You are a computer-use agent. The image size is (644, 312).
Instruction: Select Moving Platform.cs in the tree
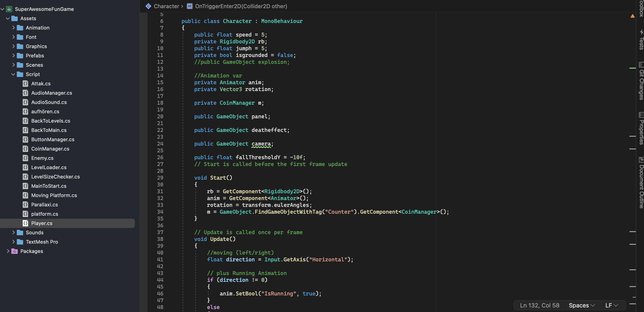[x=54, y=195]
